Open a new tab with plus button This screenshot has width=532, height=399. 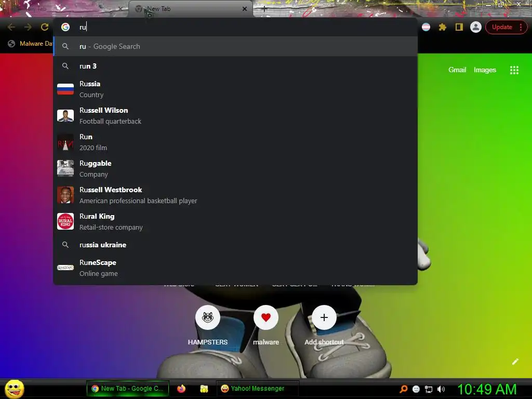point(264,9)
